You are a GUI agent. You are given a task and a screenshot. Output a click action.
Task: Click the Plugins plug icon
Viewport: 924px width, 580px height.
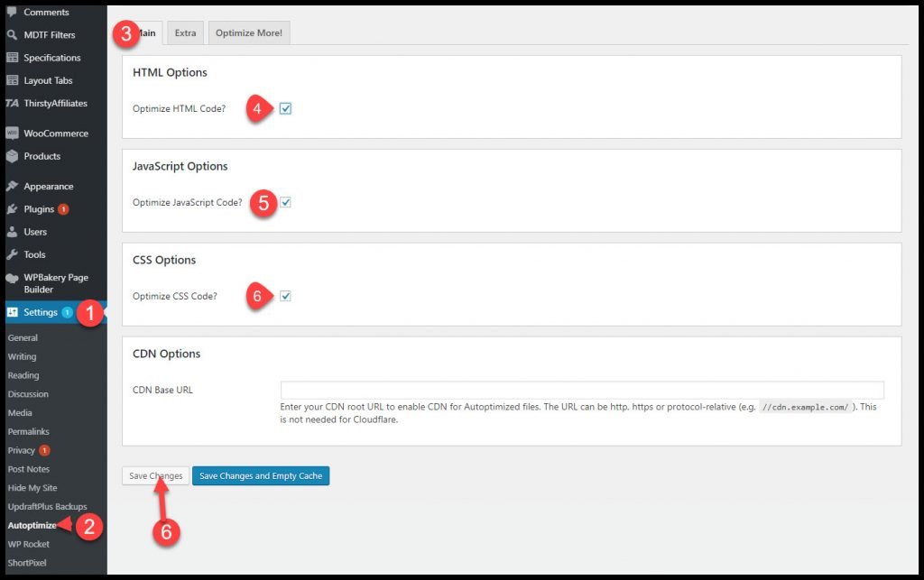coord(12,209)
